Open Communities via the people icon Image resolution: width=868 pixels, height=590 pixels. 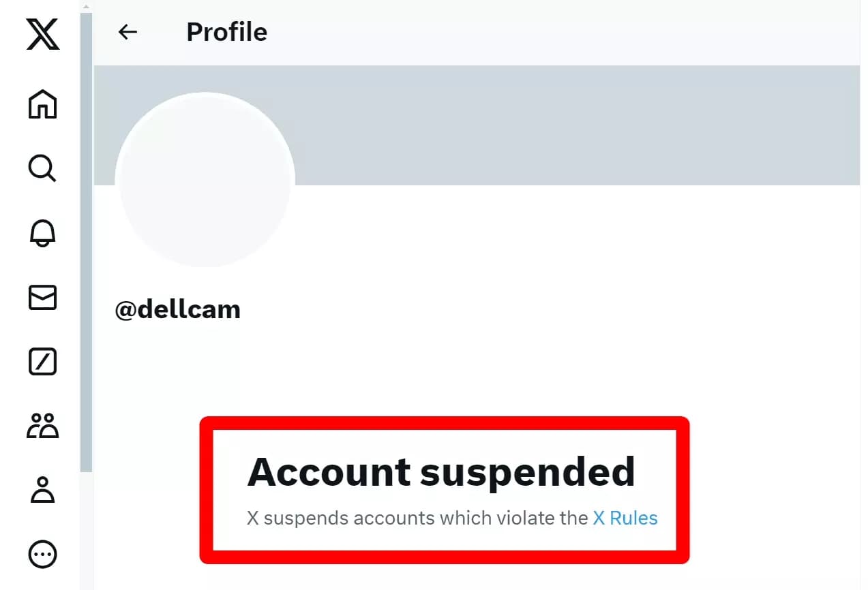click(42, 426)
